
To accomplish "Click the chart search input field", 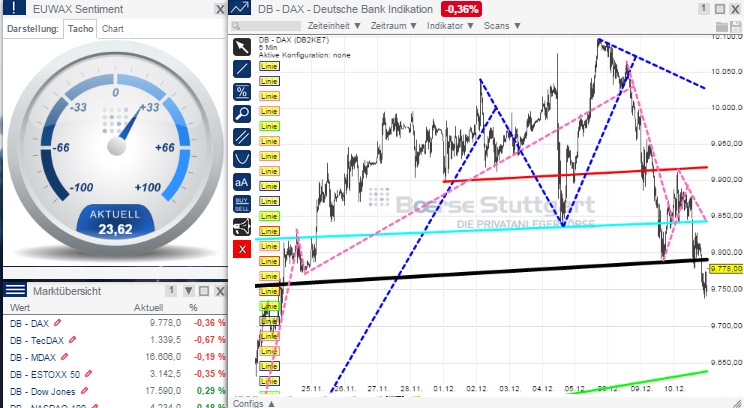I will [267, 26].
